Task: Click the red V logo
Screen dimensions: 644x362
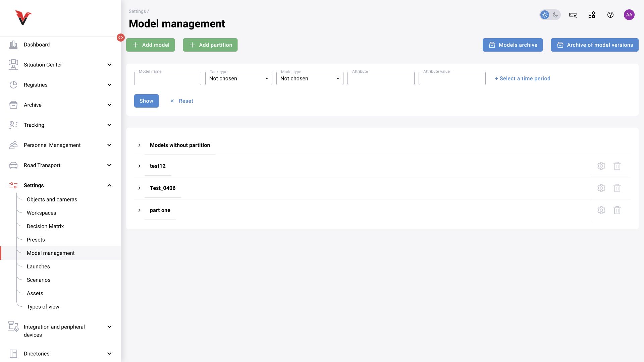Action: click(23, 18)
